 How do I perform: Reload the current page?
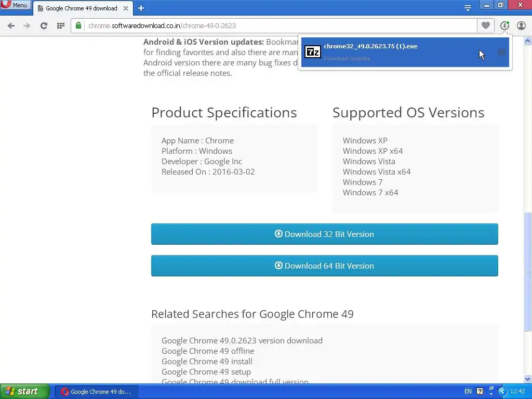44,25
